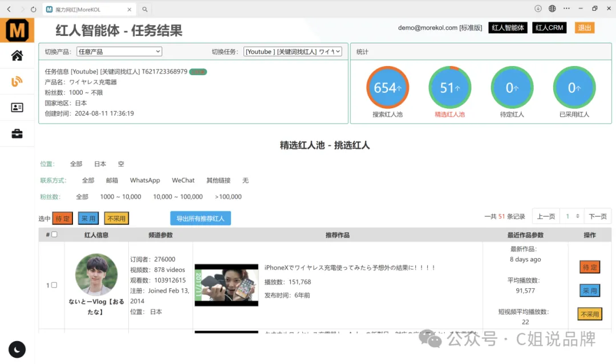Viewport: 616px width, 364px height.
Task: Open the 红人智能体 top menu
Action: [508, 28]
